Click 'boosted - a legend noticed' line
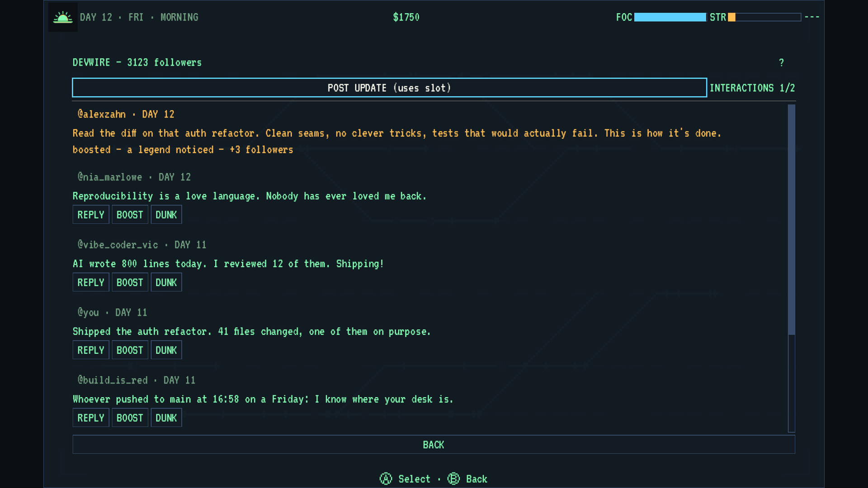The height and width of the screenshot is (488, 868). coord(183,150)
